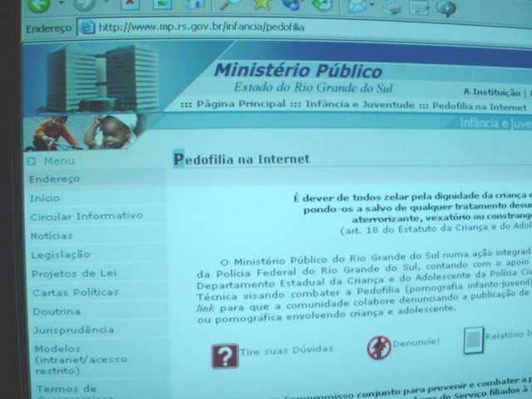Open Jurisprudência in side menu
Viewport: 532px width, 399px height.
tap(74, 330)
